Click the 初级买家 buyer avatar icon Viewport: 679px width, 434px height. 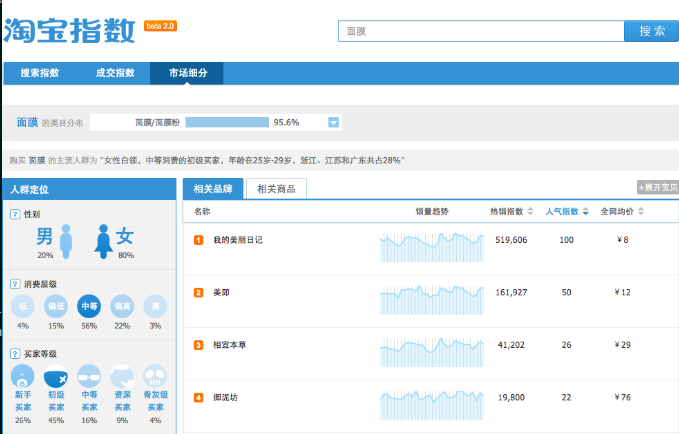(56, 376)
